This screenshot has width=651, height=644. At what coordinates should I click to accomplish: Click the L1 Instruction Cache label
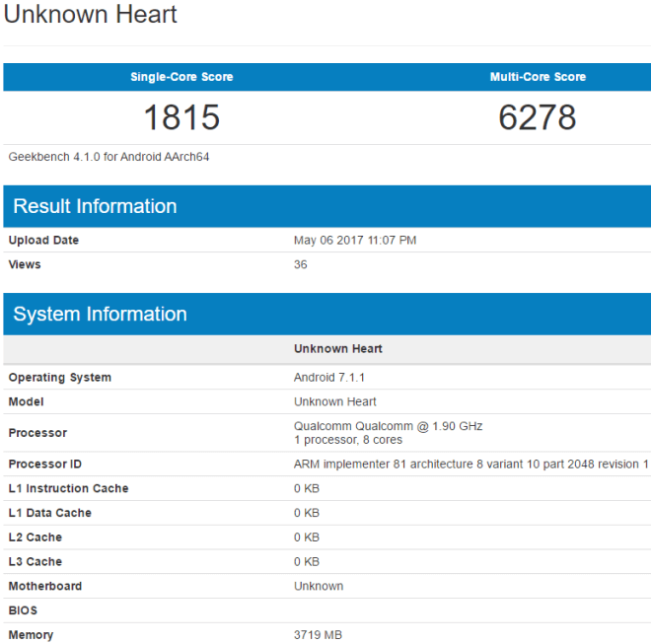pos(68,488)
